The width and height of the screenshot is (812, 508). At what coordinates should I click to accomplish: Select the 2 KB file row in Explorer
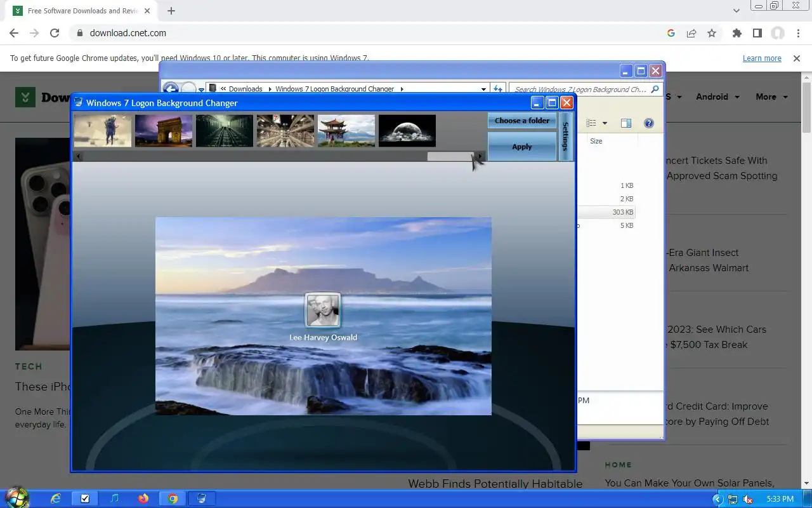(x=606, y=199)
